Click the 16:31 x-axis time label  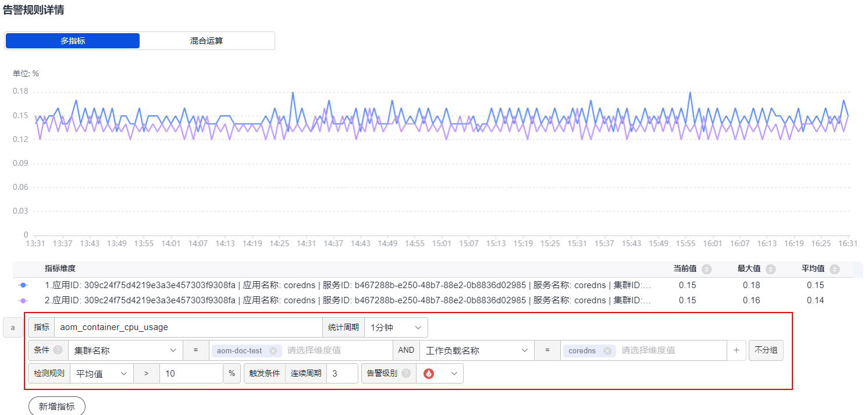coord(848,244)
